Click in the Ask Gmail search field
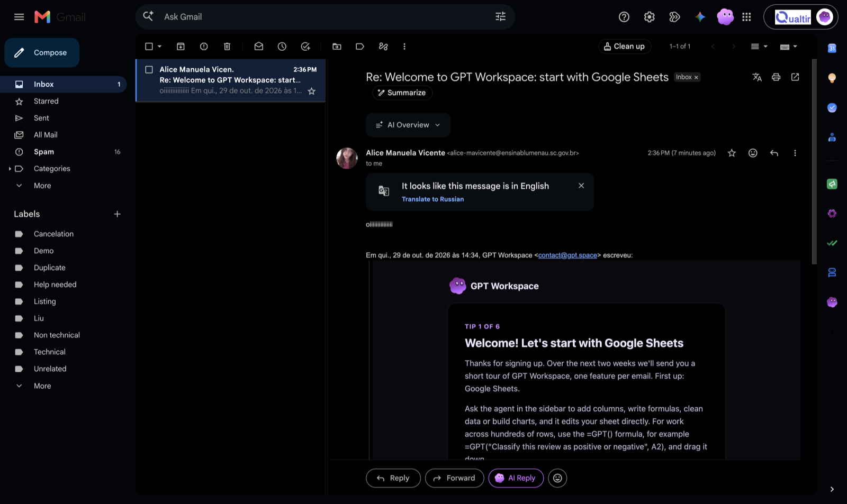 [x=326, y=17]
